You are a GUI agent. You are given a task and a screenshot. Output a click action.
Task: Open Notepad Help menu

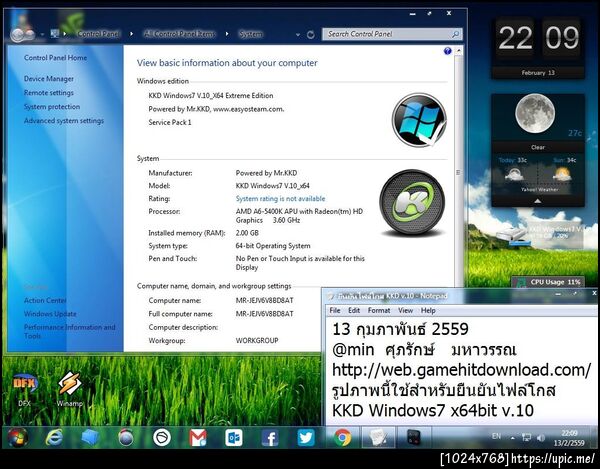pyautogui.click(x=428, y=311)
